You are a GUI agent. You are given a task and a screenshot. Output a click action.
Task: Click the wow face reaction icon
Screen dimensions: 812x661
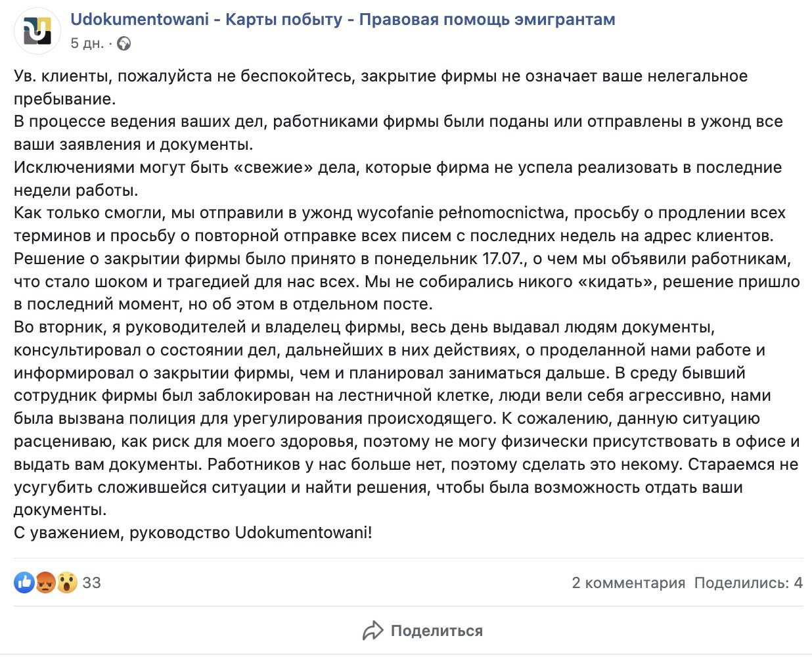(66, 582)
